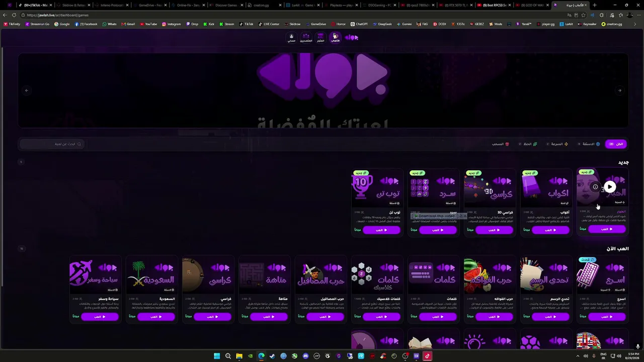Click العب button on the السعودية card

point(156,317)
